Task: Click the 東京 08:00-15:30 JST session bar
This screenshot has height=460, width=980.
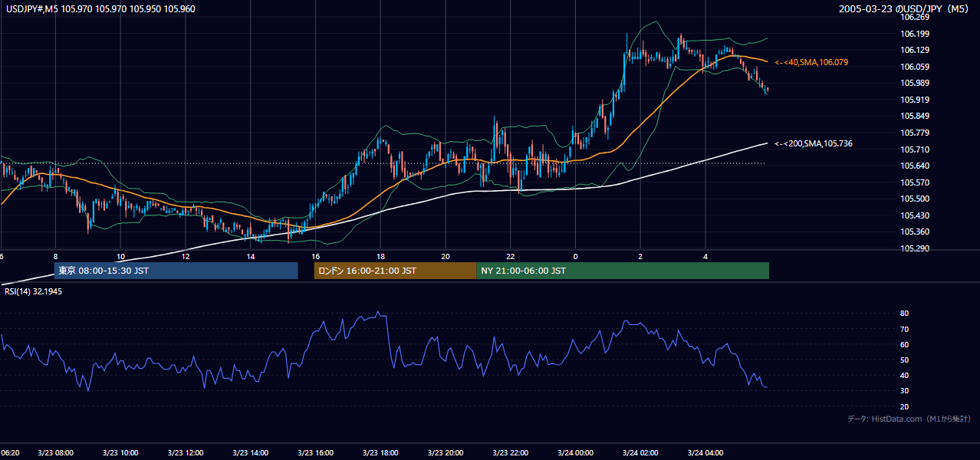Action: 176,271
